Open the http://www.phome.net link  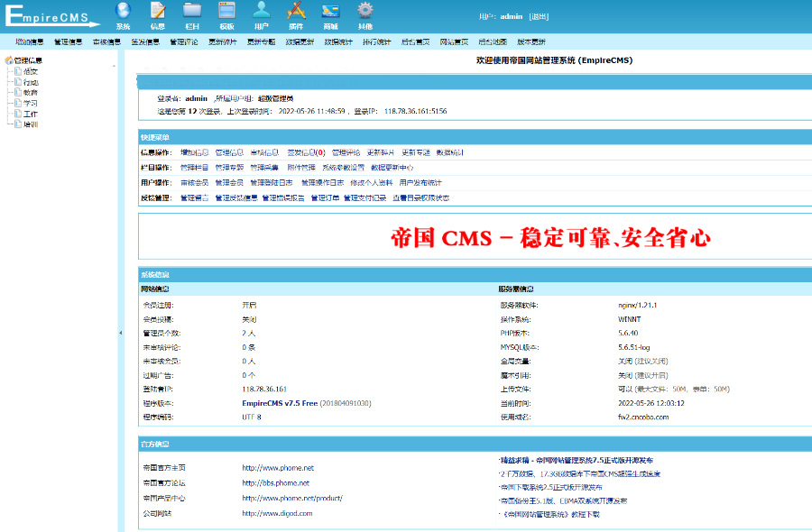pos(278,468)
